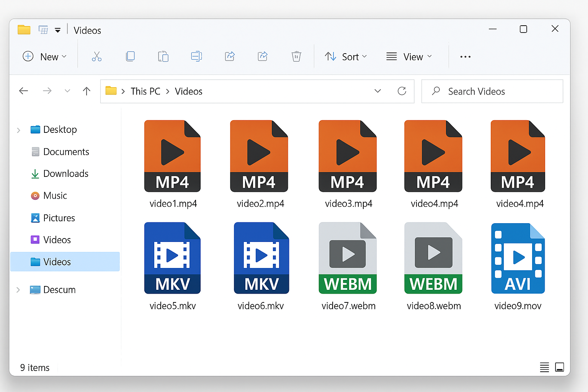Screen dimensions: 588x392
Task: Delete files using the trash icon
Action: coord(296,56)
